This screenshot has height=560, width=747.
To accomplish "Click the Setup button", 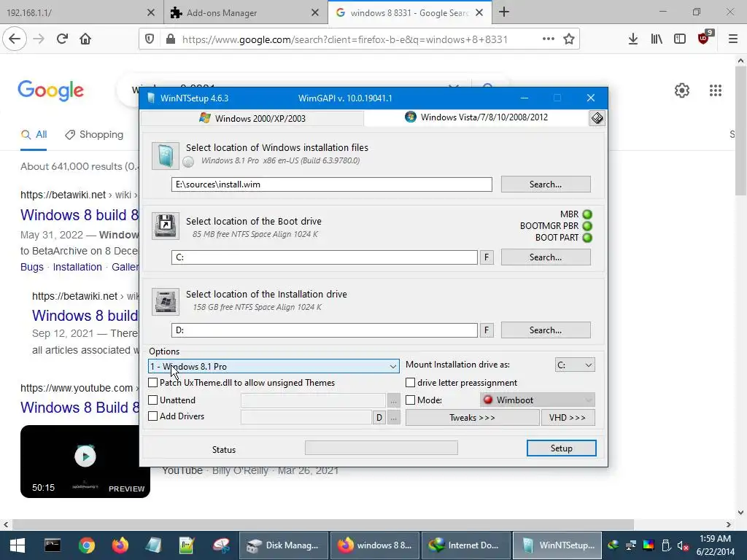I will click(561, 448).
